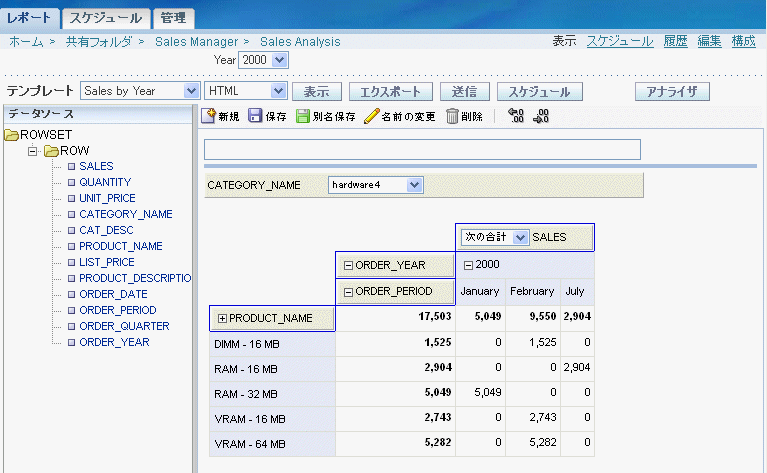Image resolution: width=767 pixels, height=473 pixels.
Task: Switch to the レポート tab
Action: coord(29,18)
